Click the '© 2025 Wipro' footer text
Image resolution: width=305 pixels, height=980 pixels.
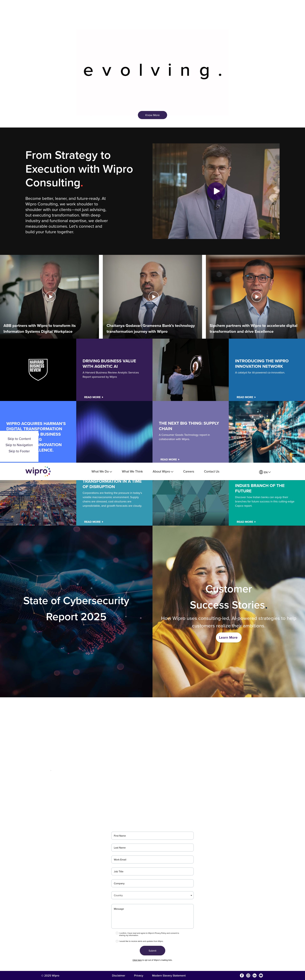click(50, 975)
